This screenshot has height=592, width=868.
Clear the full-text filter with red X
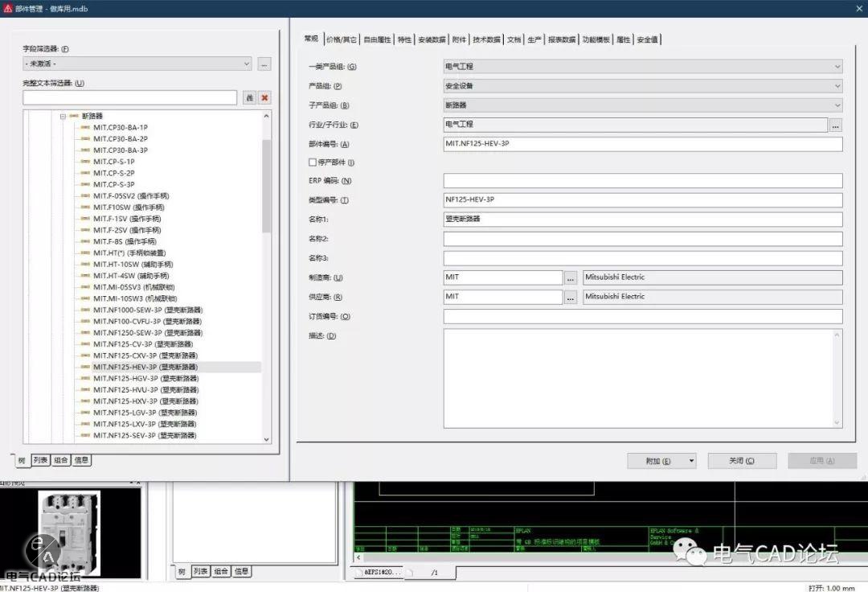tap(264, 98)
